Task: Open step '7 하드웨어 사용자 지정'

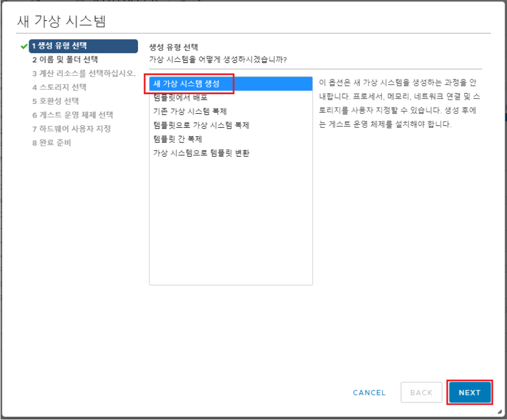Action: pos(72,129)
